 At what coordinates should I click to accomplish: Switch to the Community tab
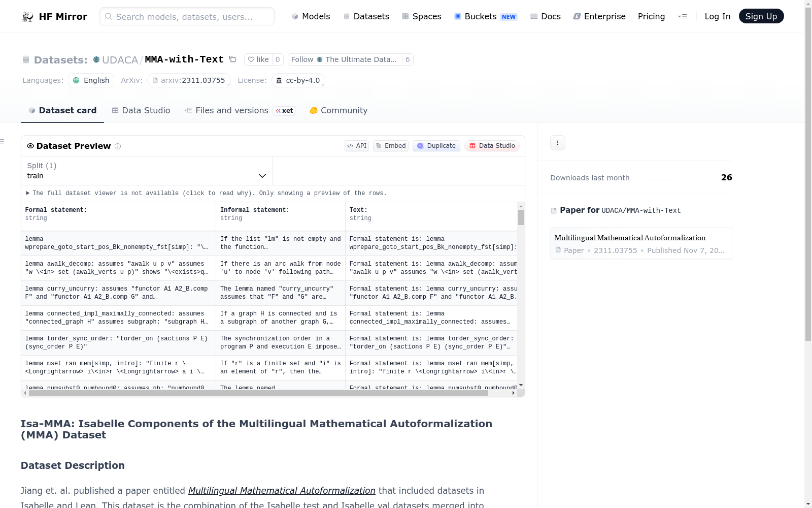(339, 111)
